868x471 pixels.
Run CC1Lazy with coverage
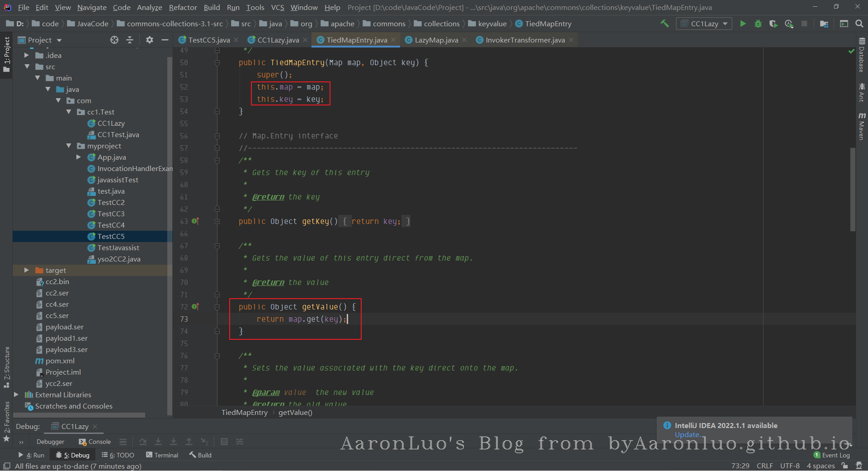pyautogui.click(x=774, y=24)
